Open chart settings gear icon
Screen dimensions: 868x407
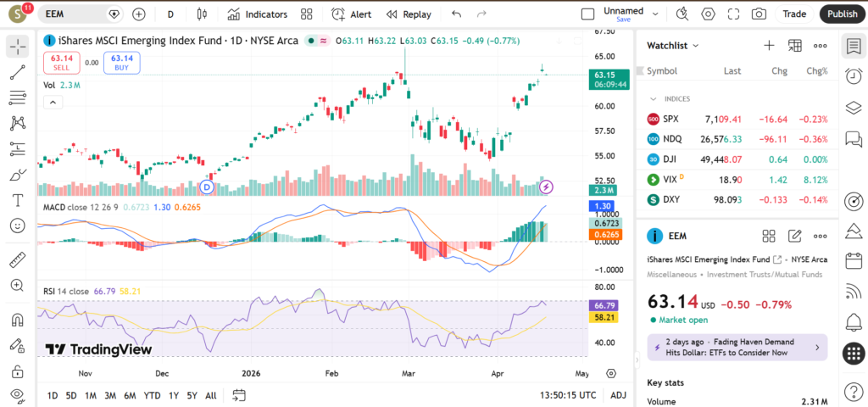pyautogui.click(x=708, y=14)
